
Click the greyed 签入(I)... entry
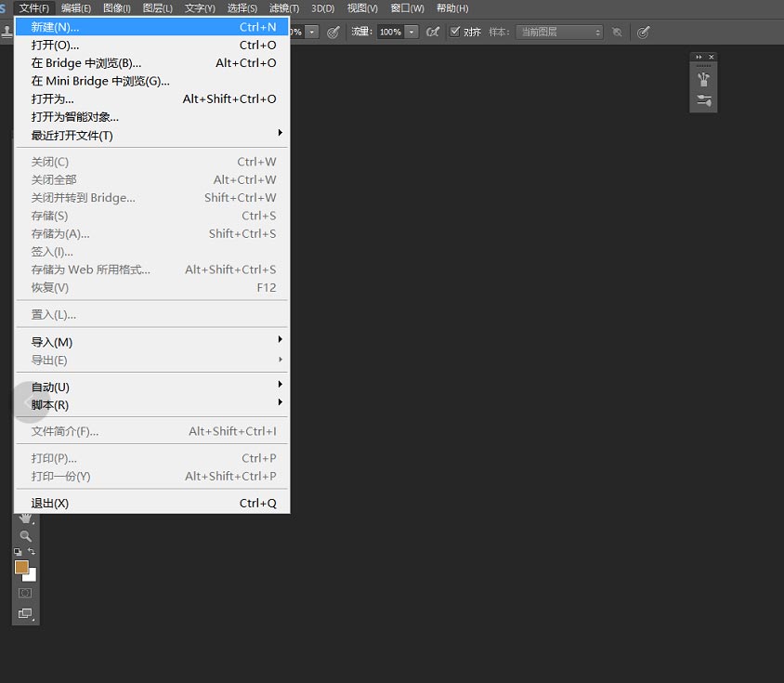(152, 252)
